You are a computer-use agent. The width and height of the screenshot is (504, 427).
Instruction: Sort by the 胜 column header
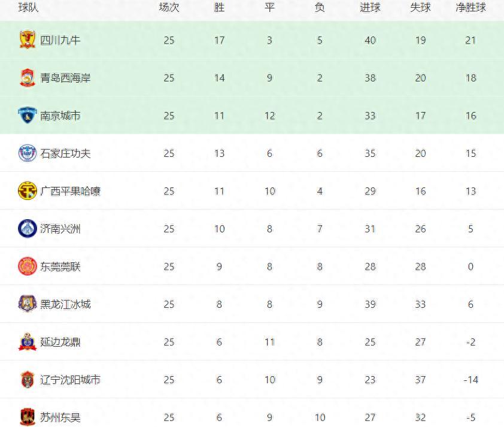[219, 7]
